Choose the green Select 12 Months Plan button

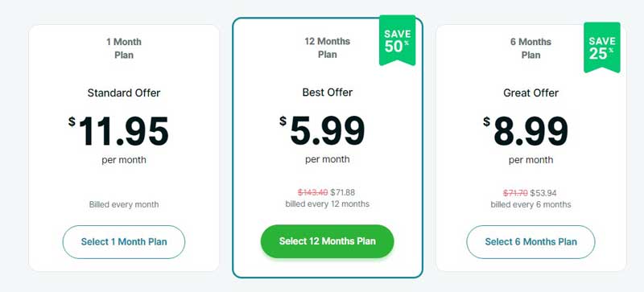pyautogui.click(x=327, y=241)
